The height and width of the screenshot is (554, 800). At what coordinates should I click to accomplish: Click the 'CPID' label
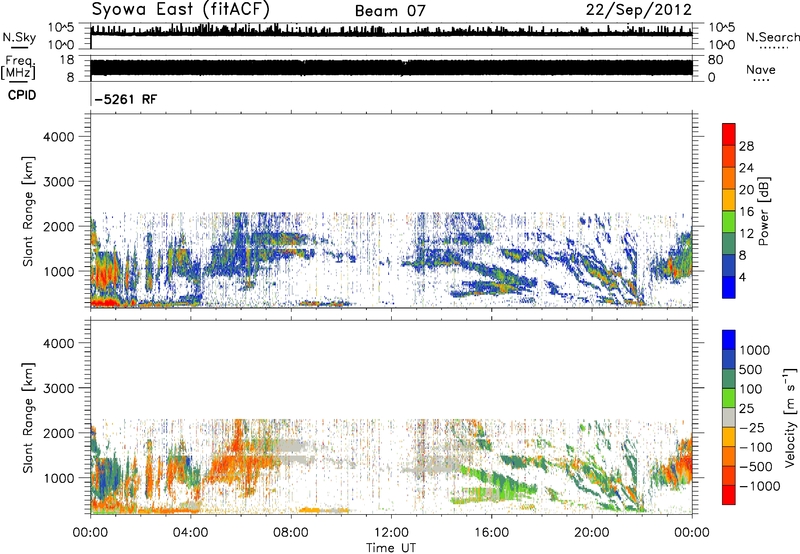22,95
